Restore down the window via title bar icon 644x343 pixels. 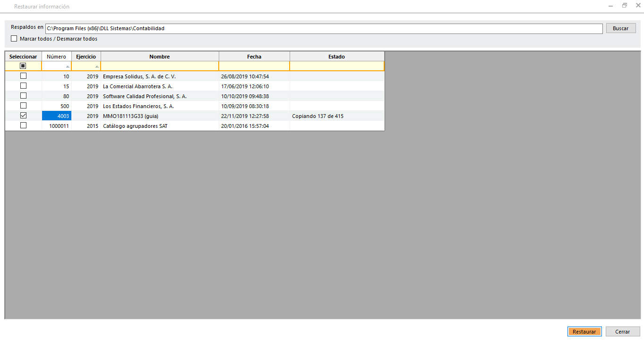tap(624, 6)
